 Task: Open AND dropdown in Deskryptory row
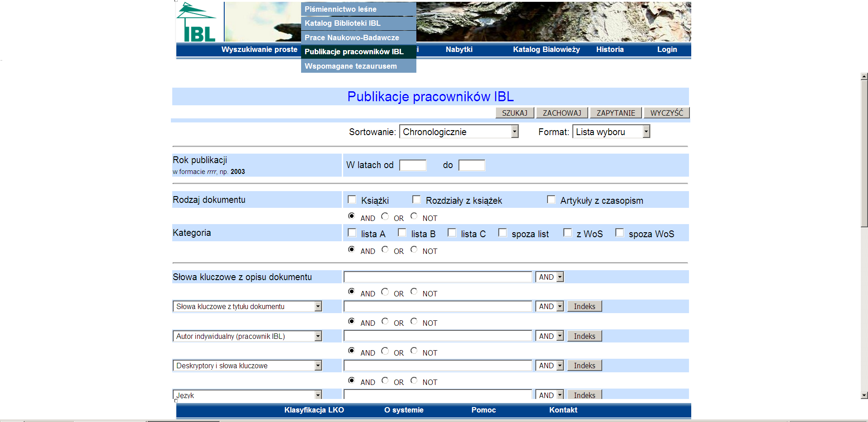pyautogui.click(x=550, y=366)
